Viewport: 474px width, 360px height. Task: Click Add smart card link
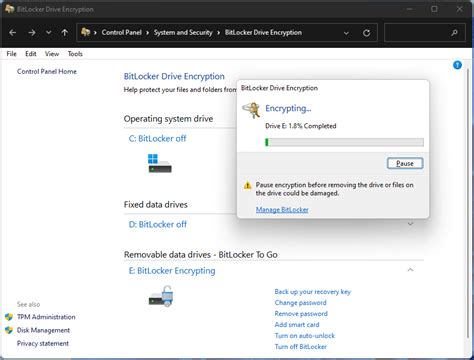[x=297, y=325]
